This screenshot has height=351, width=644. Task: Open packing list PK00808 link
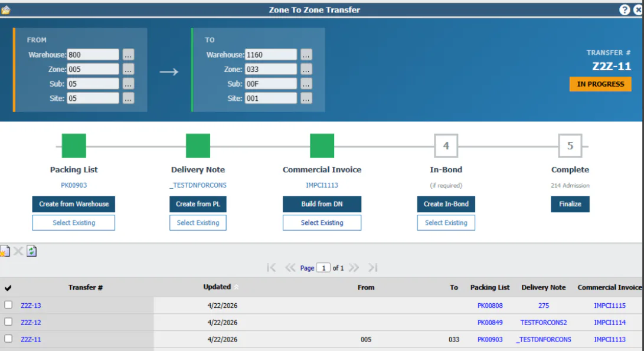point(490,306)
